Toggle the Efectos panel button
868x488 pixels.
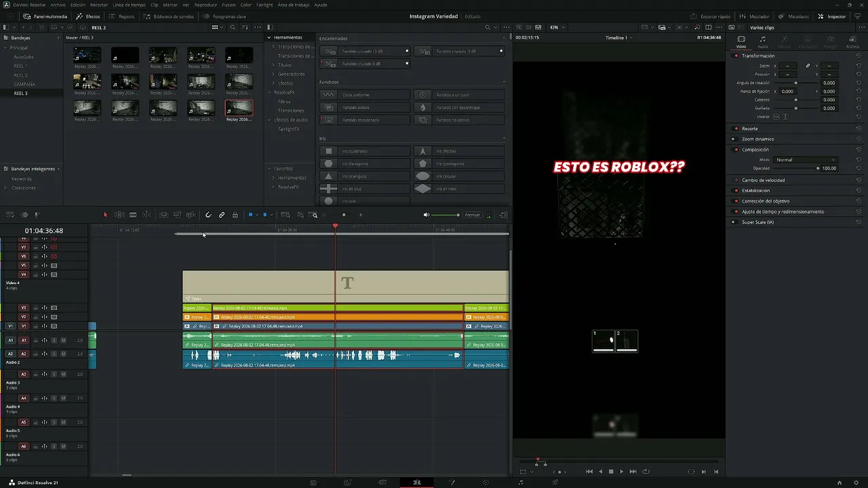pos(88,16)
